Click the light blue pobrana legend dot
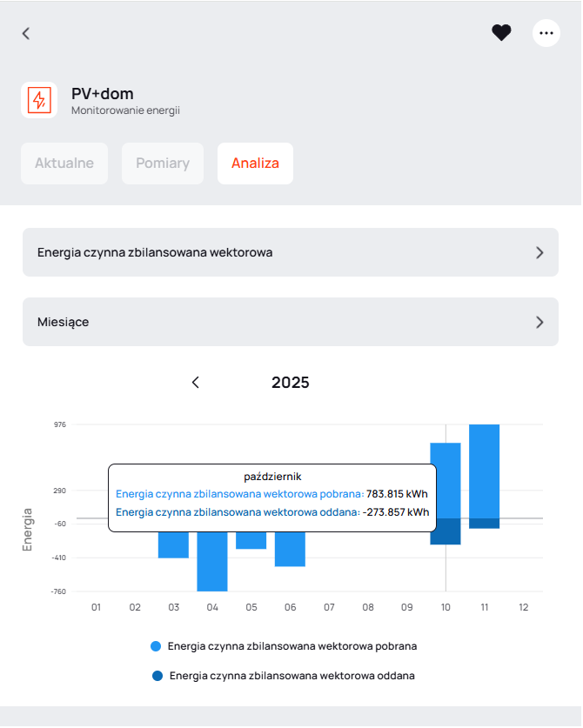This screenshot has height=728, width=583. coord(157,646)
